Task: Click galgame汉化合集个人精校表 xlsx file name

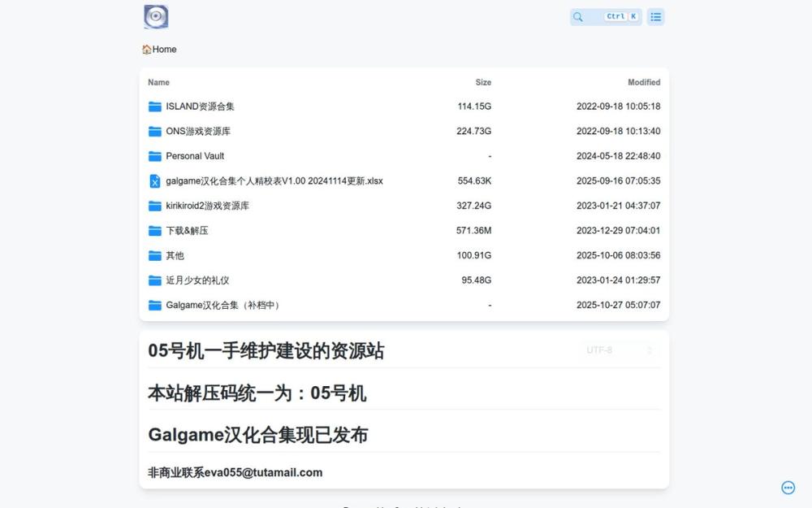Action: pyautogui.click(x=274, y=181)
